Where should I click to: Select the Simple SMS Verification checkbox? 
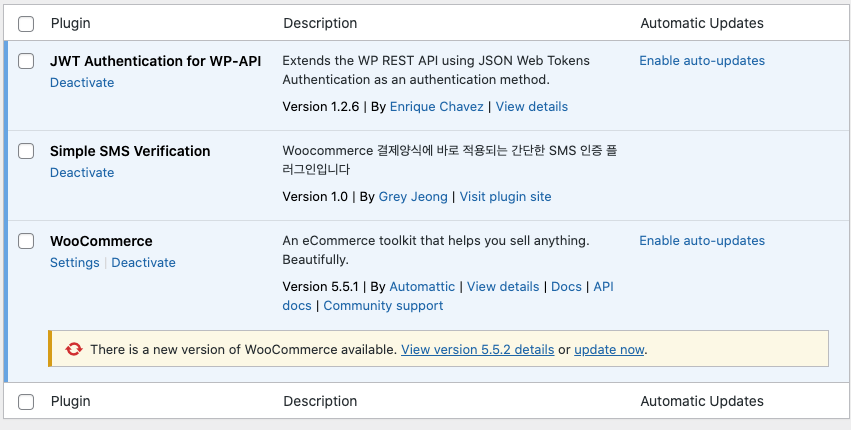26,151
